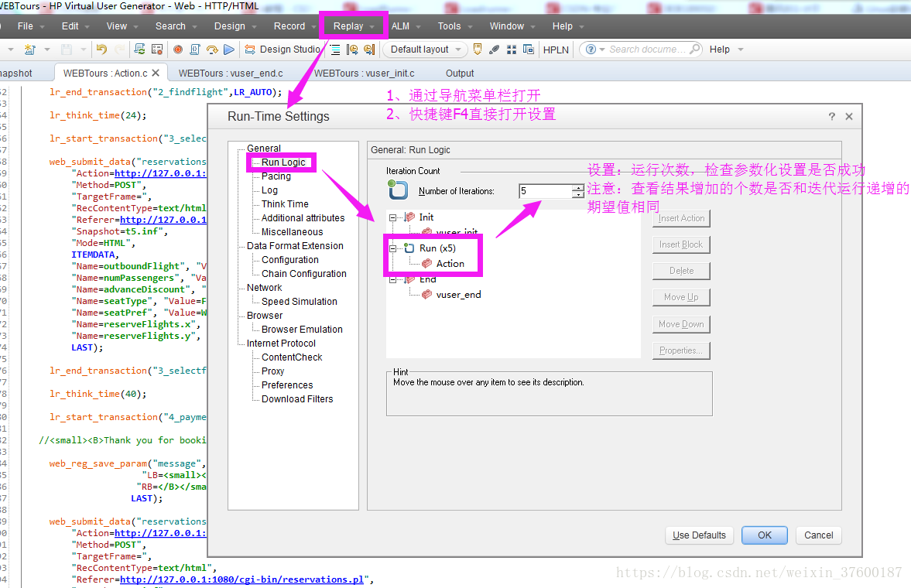Click the Init section icon in run logic

(409, 217)
